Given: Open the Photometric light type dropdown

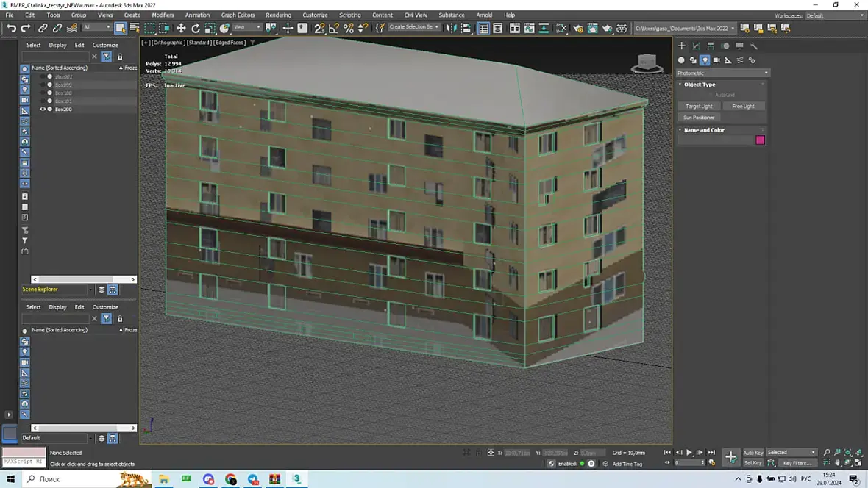Looking at the screenshot, I should 722,73.
